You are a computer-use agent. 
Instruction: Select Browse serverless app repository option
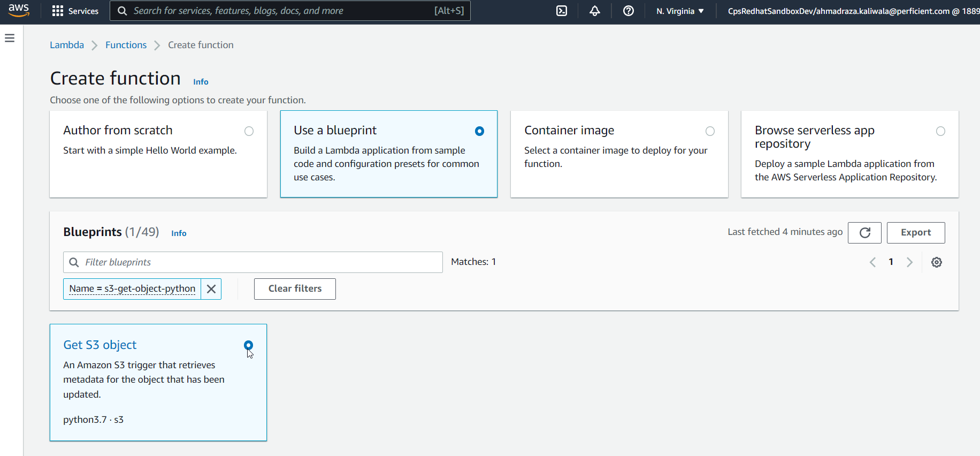(940, 131)
